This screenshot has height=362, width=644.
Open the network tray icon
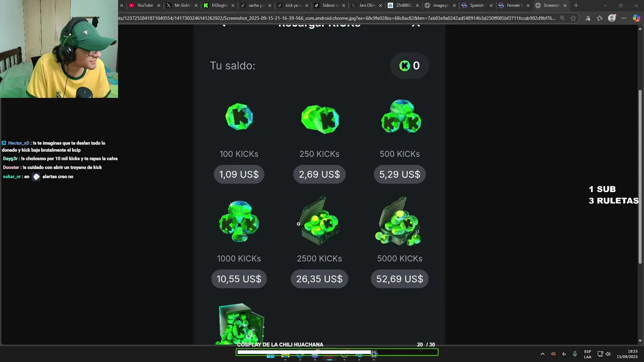coord(600,354)
